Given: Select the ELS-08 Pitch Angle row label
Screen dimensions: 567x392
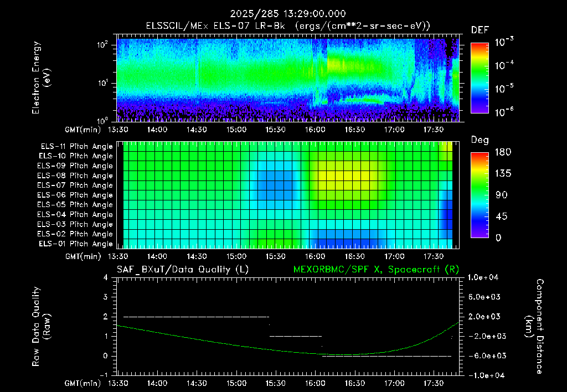Looking at the screenshot, I should [75, 176].
